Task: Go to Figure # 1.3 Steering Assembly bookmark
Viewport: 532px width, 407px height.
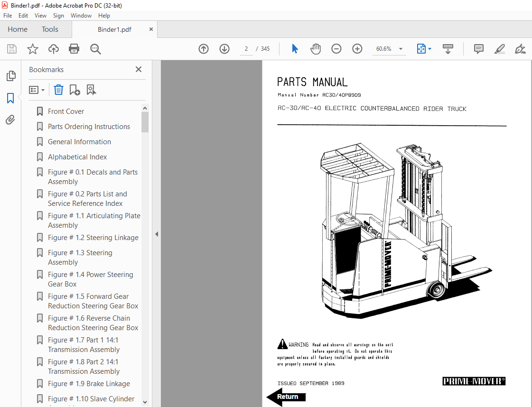Action: (x=80, y=258)
